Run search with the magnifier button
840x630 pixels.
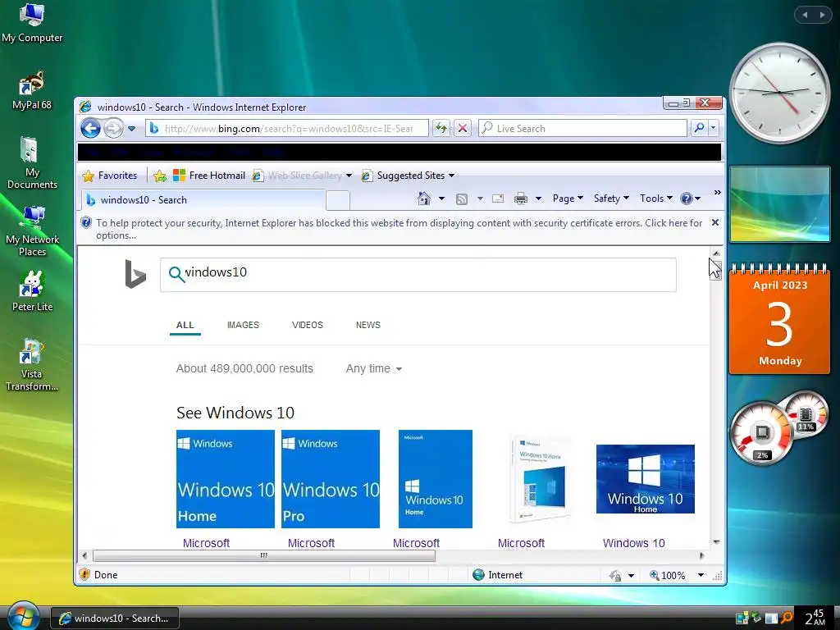(699, 128)
